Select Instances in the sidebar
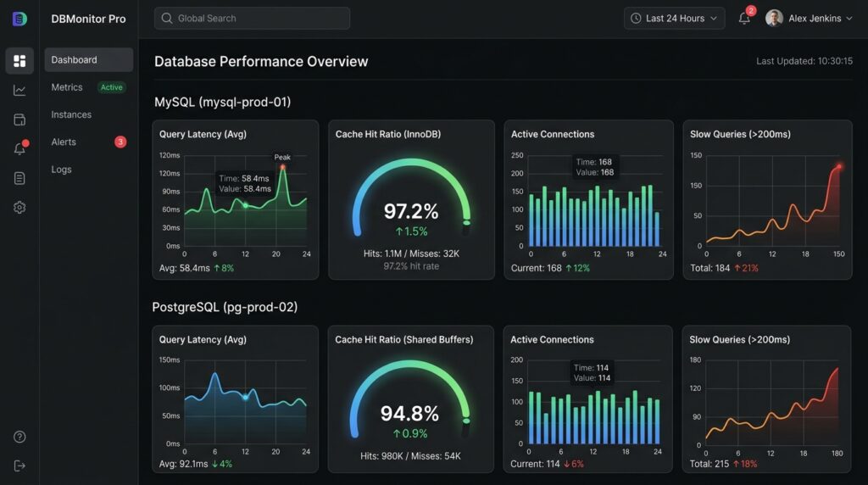Screen dimensions: 868x485 71,114
